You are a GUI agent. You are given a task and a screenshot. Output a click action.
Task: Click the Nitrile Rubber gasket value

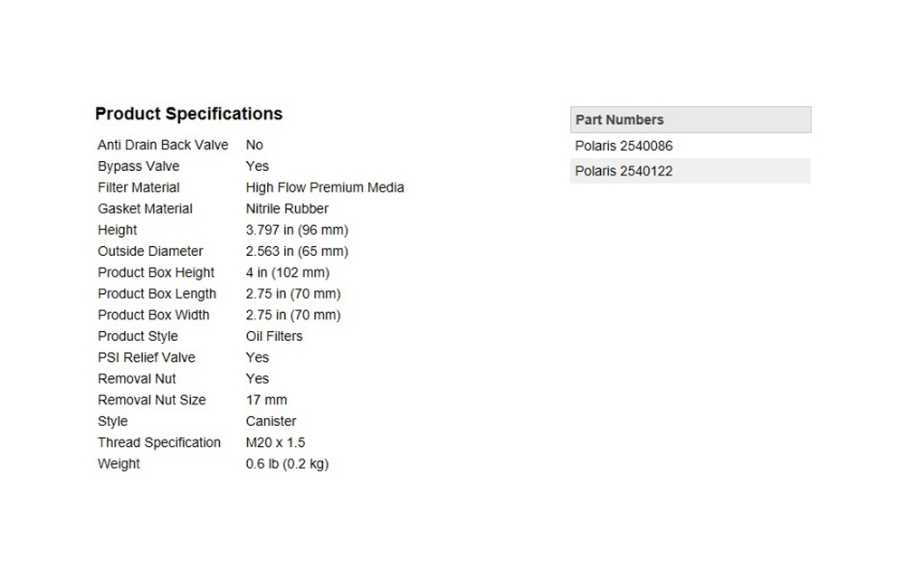(287, 209)
